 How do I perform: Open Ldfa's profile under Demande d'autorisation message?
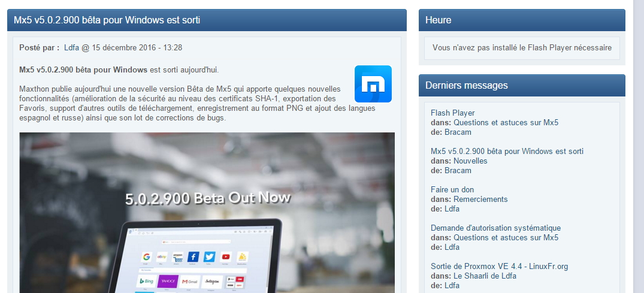(452, 247)
